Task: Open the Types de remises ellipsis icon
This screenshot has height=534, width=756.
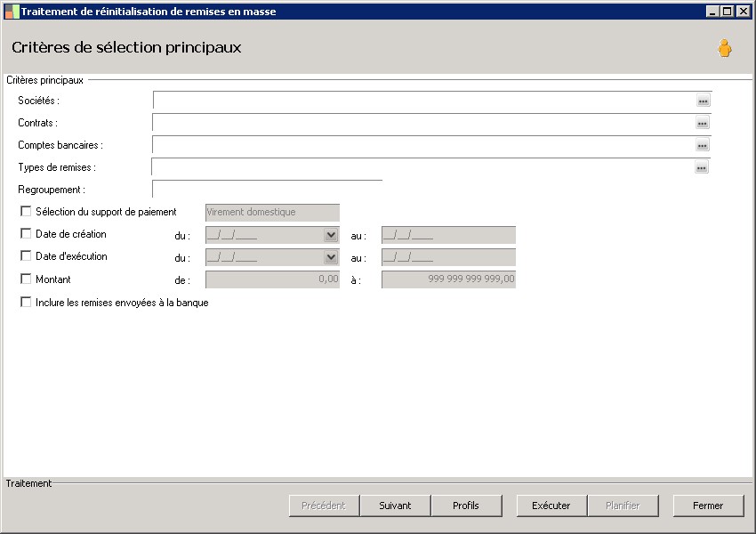Action: pyautogui.click(x=701, y=168)
